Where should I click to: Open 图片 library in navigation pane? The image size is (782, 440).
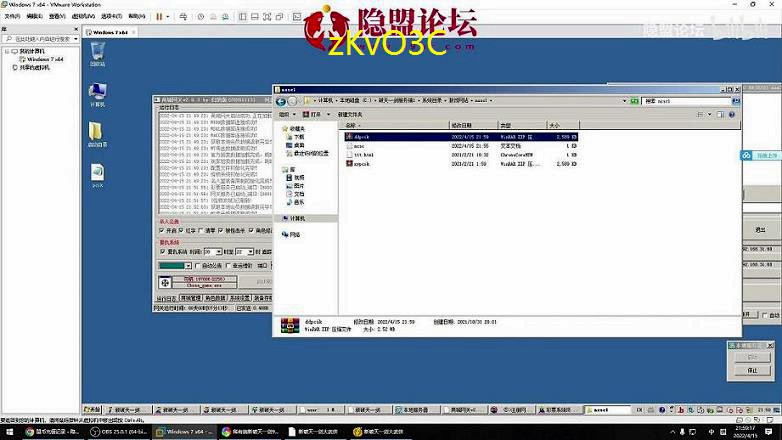(x=295, y=186)
